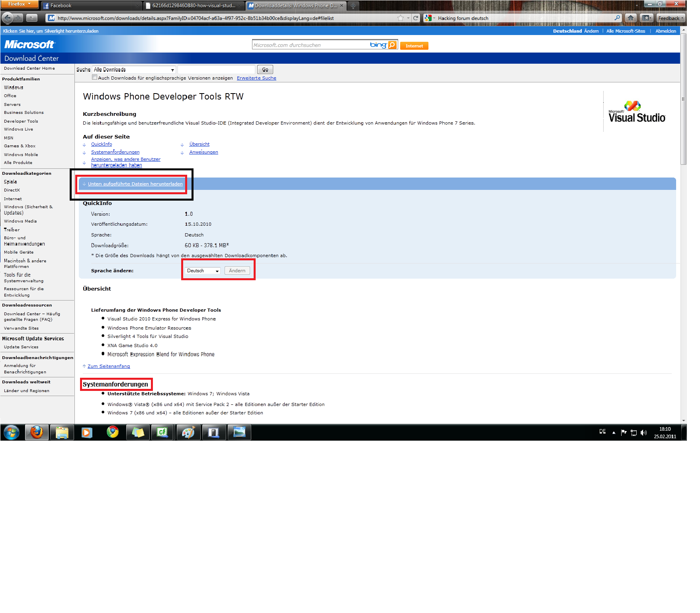Open the Google search engine selector
The width and height of the screenshot is (700, 613).
pos(430,18)
